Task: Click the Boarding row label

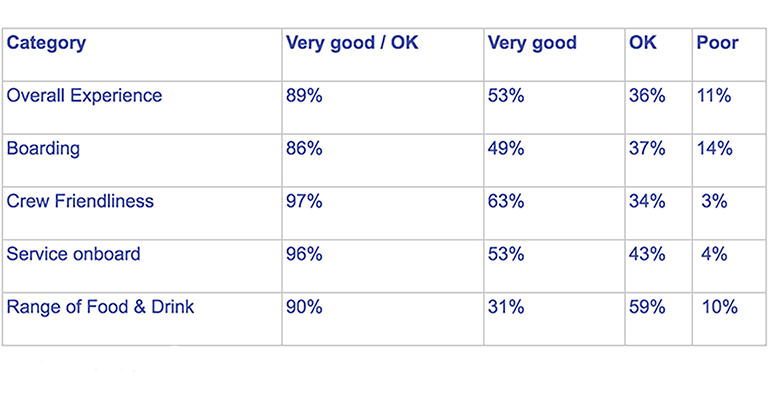Action: 43,149
